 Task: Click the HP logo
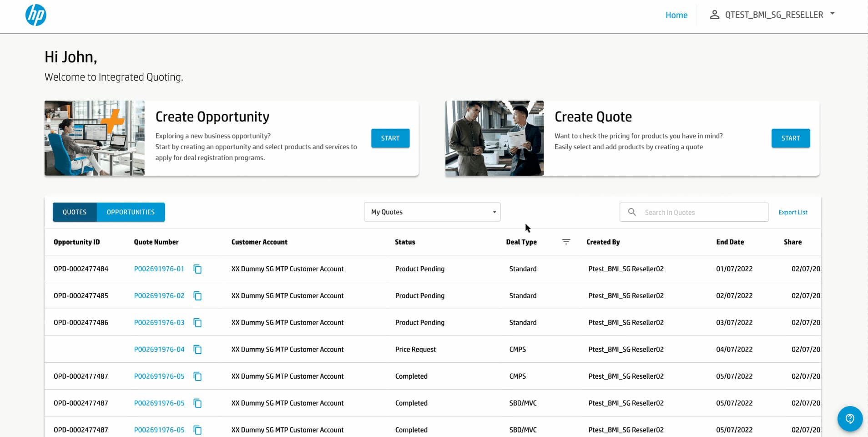(x=35, y=15)
